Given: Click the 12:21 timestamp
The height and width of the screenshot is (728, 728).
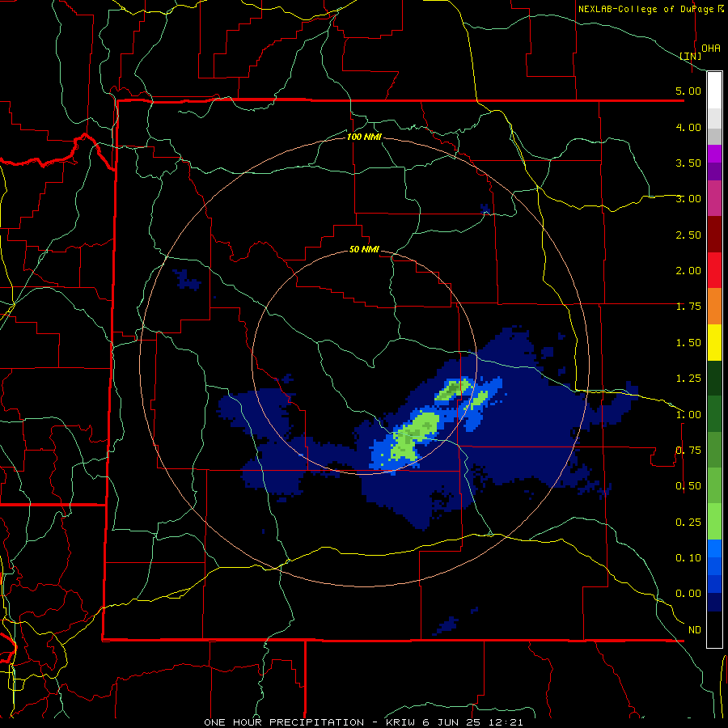Looking at the screenshot, I should tap(505, 722).
